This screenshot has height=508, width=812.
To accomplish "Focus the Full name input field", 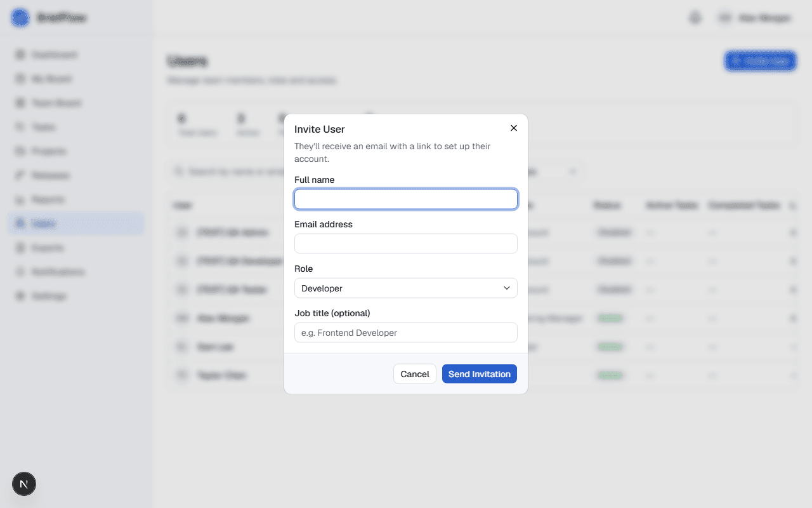I will 406,199.
